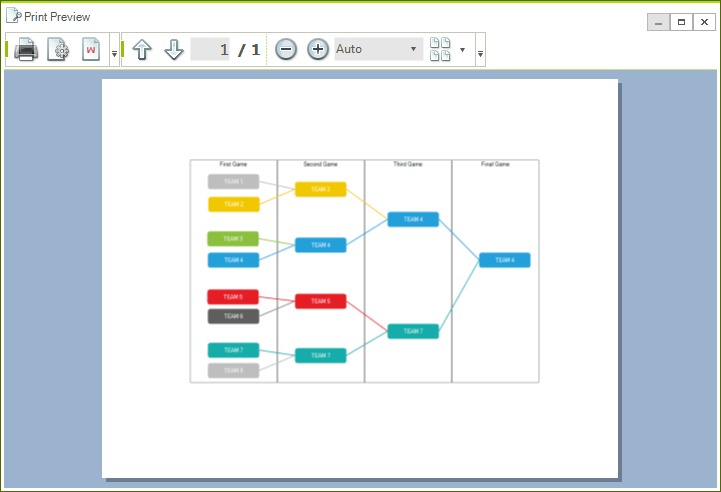Zoom in with plus button

tap(318, 49)
